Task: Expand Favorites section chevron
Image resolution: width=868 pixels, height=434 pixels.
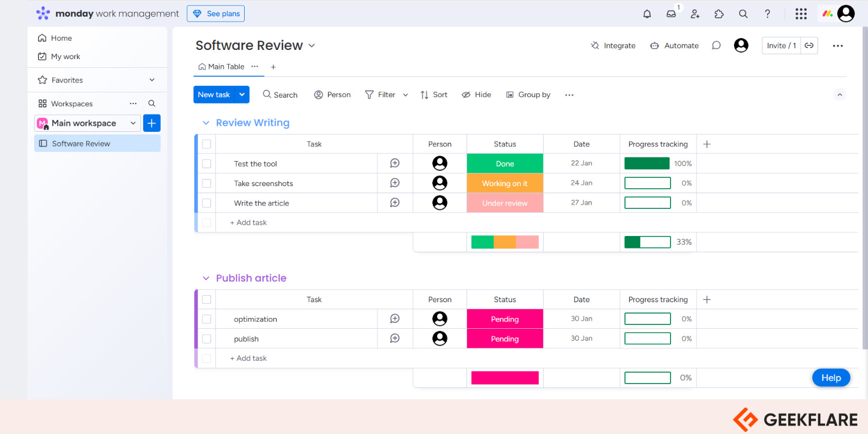Action: pos(152,80)
